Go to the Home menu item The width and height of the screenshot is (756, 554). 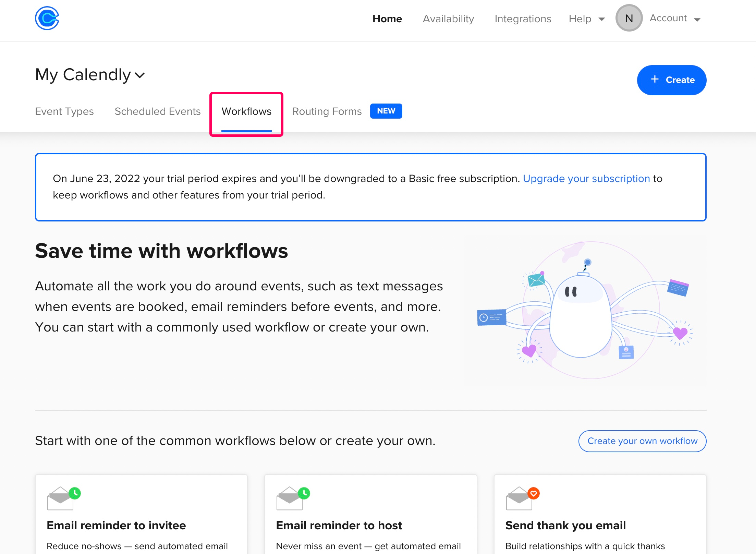387,19
